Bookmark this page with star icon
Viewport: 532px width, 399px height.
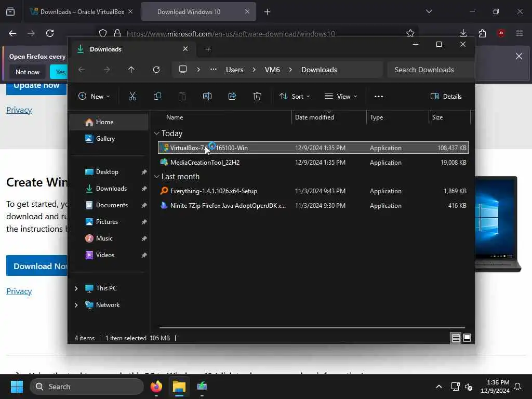[410, 33]
